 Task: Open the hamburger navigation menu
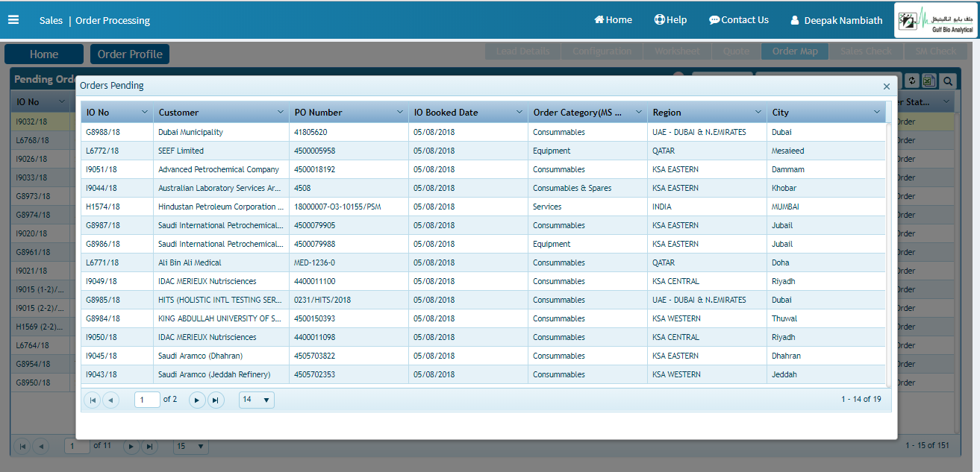click(13, 19)
